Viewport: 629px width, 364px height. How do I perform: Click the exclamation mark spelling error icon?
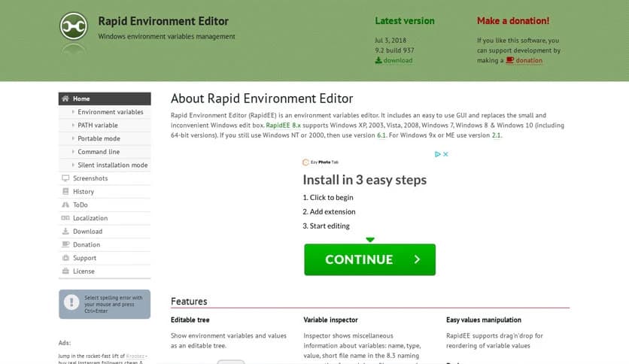coord(71,302)
